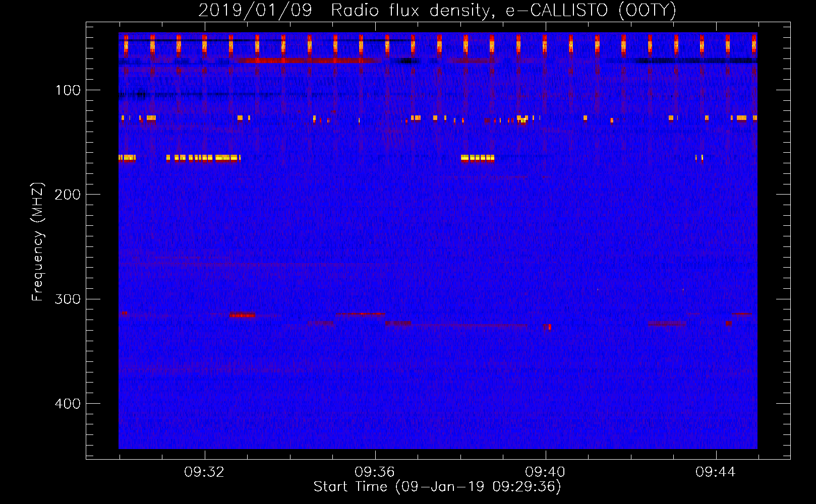The height and width of the screenshot is (504, 816).
Task: Click the '09:40' time tick label
Action: tap(545, 472)
